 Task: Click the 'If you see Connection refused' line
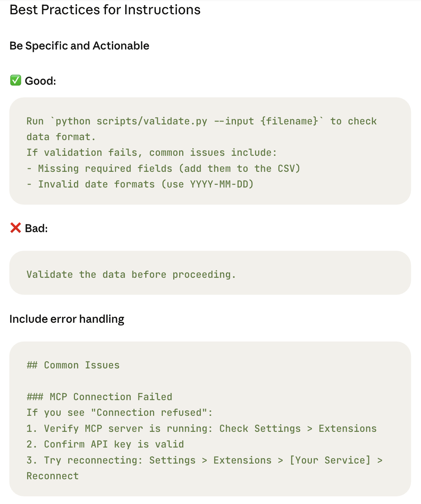tap(120, 412)
